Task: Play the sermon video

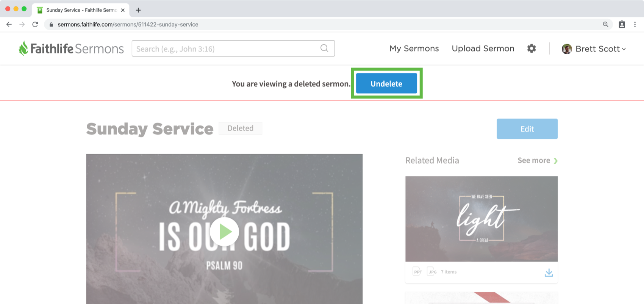Action: pos(224,231)
